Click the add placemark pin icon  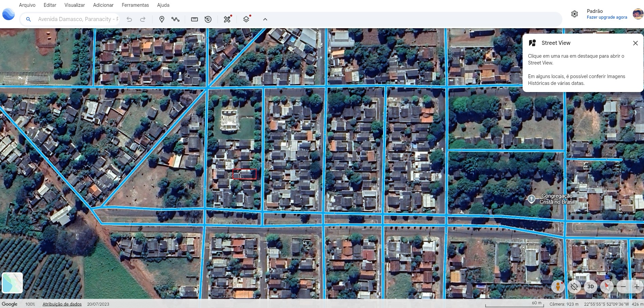click(x=162, y=19)
